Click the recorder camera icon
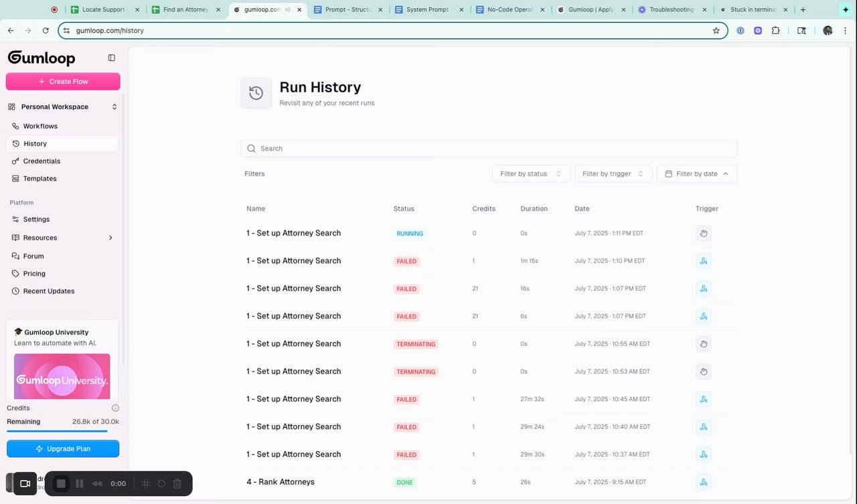This screenshot has width=857, height=504. coord(25,483)
